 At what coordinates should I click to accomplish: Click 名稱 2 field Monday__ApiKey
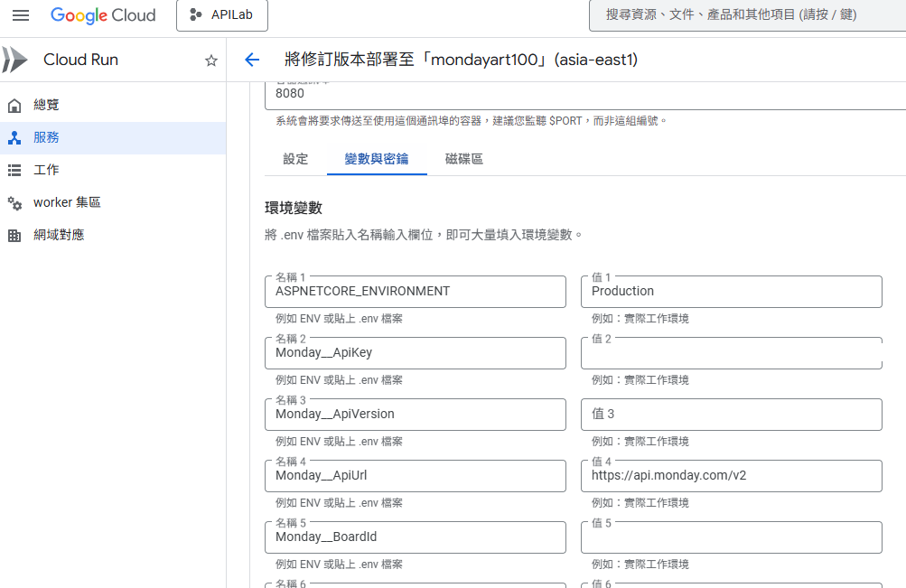click(x=415, y=353)
